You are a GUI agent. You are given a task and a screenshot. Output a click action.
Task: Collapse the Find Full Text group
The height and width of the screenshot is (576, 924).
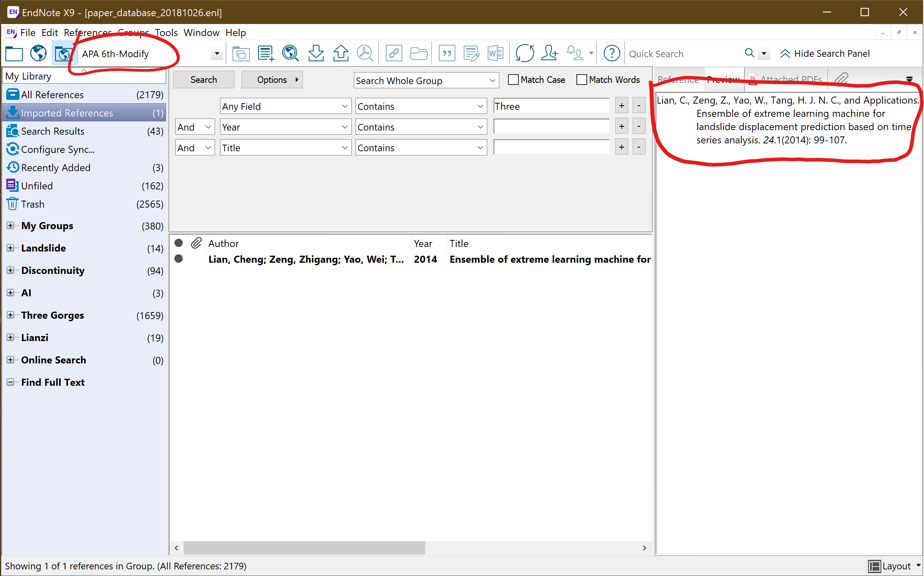click(10, 382)
